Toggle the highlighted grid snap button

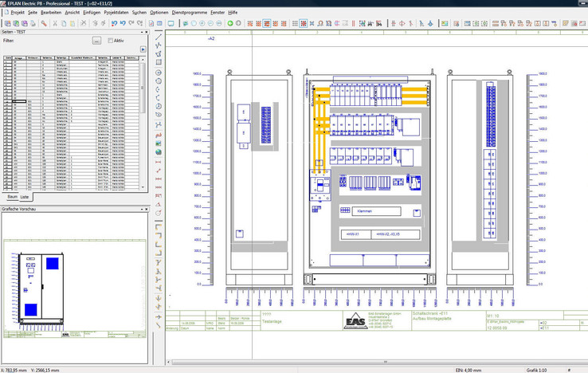pos(304,23)
